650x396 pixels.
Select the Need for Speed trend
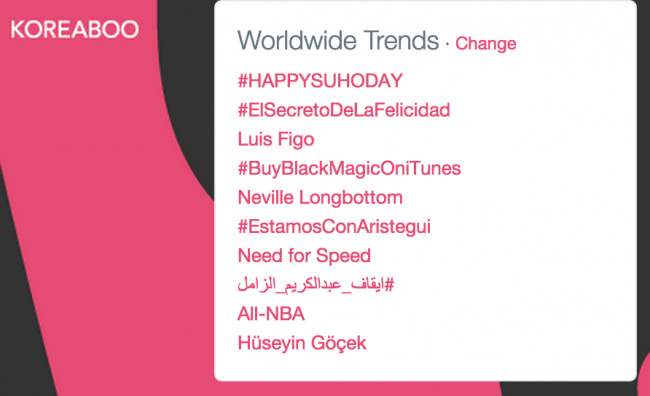pyautogui.click(x=304, y=255)
